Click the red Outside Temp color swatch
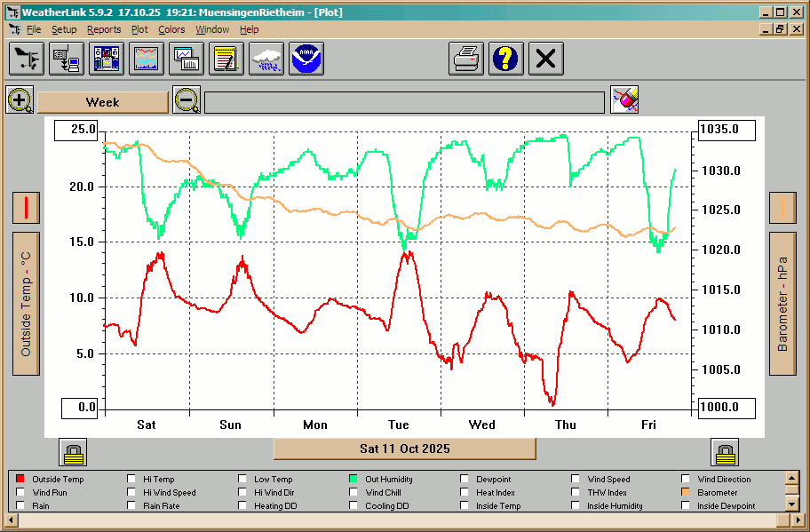Screen dimensions: 810x532 pyautogui.click(x=20, y=480)
